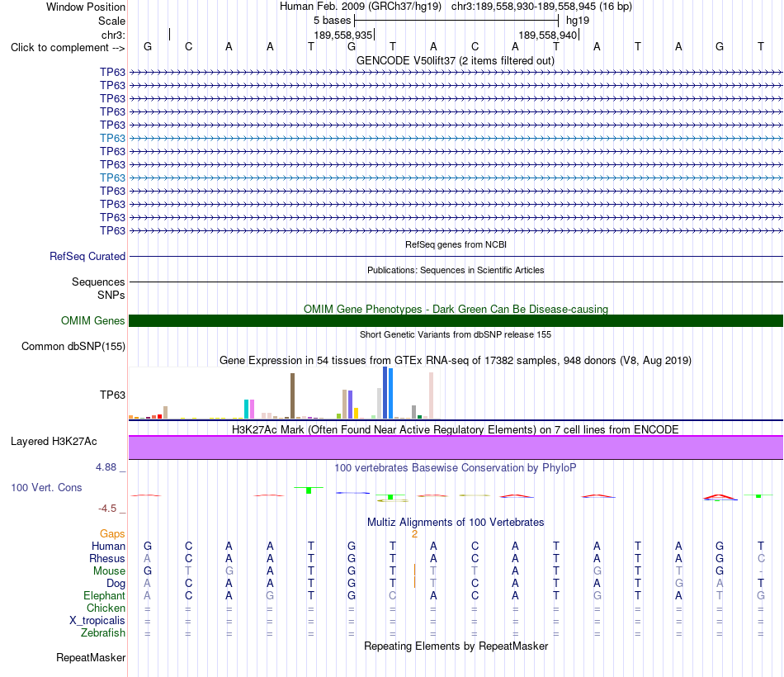Click the 'chr3:' ruler label
Screen dimensions: 784x677
coord(113,35)
